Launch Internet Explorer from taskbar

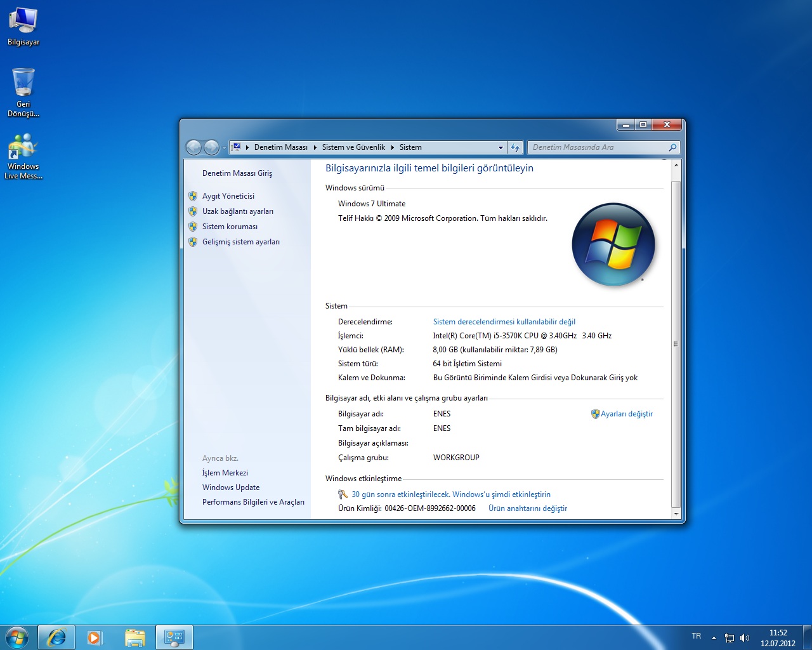click(56, 637)
